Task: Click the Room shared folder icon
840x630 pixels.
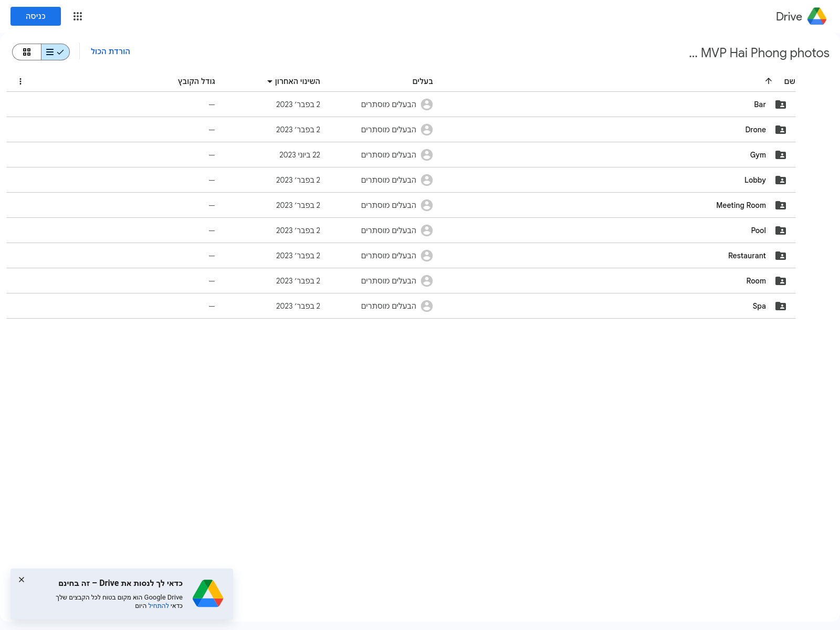Action: click(781, 281)
